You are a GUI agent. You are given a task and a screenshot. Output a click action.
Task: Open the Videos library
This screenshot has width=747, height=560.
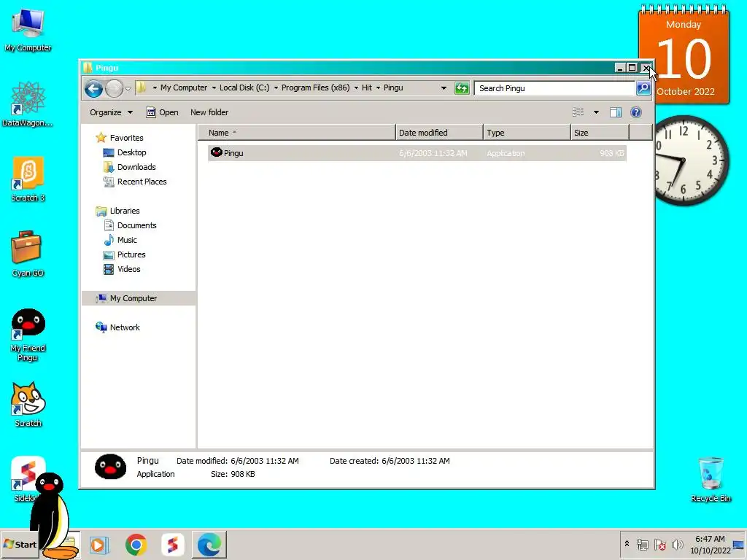click(x=123, y=269)
